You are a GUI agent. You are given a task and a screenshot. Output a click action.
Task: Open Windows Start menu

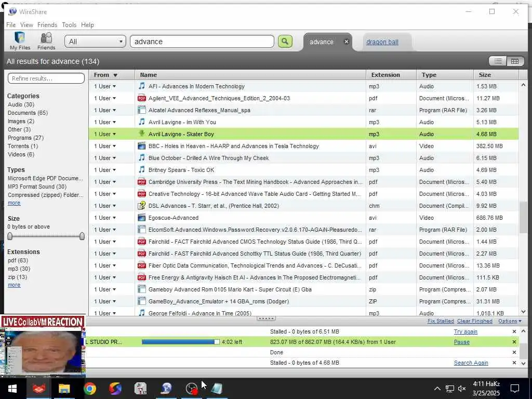pyautogui.click(x=12, y=389)
